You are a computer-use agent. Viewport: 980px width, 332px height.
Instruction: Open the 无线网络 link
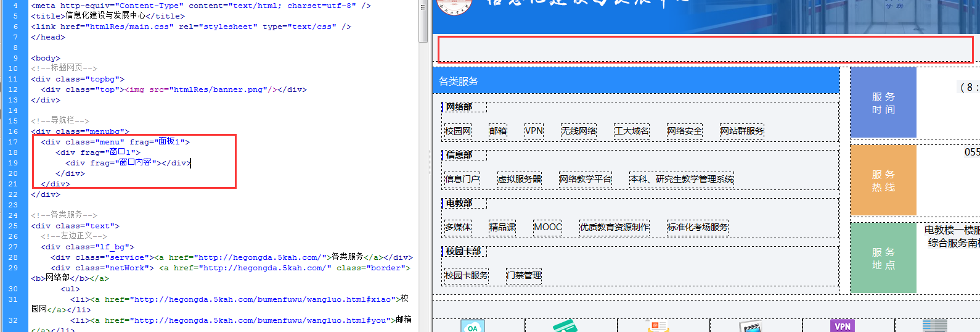[579, 131]
